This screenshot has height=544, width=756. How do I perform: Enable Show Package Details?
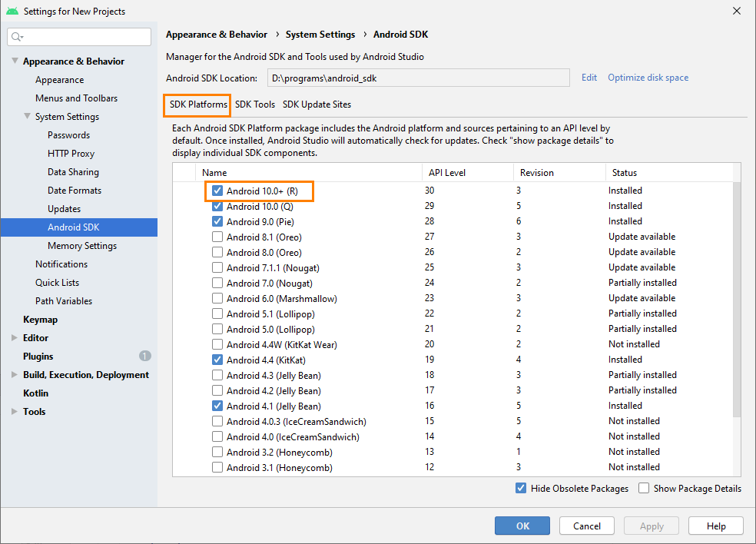coord(643,488)
